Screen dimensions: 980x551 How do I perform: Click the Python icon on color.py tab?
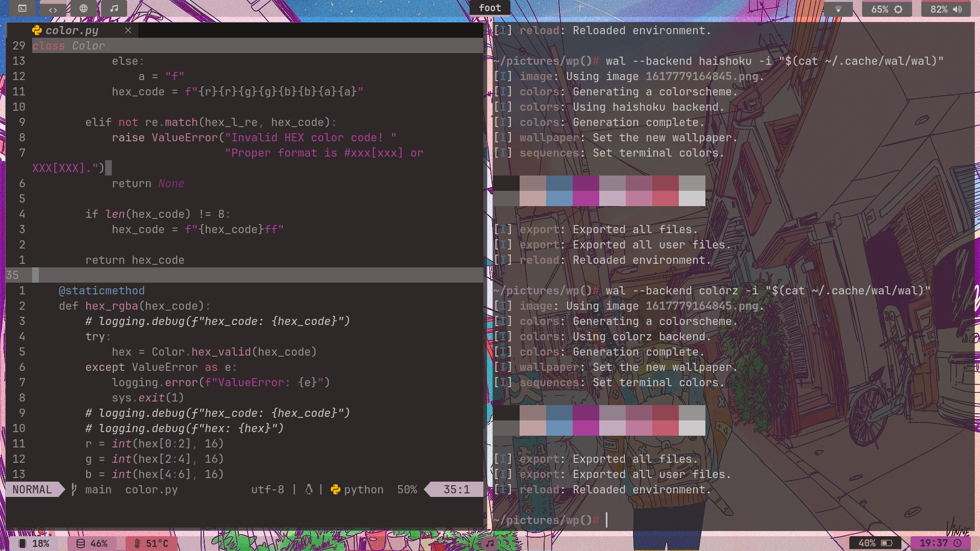click(x=37, y=31)
